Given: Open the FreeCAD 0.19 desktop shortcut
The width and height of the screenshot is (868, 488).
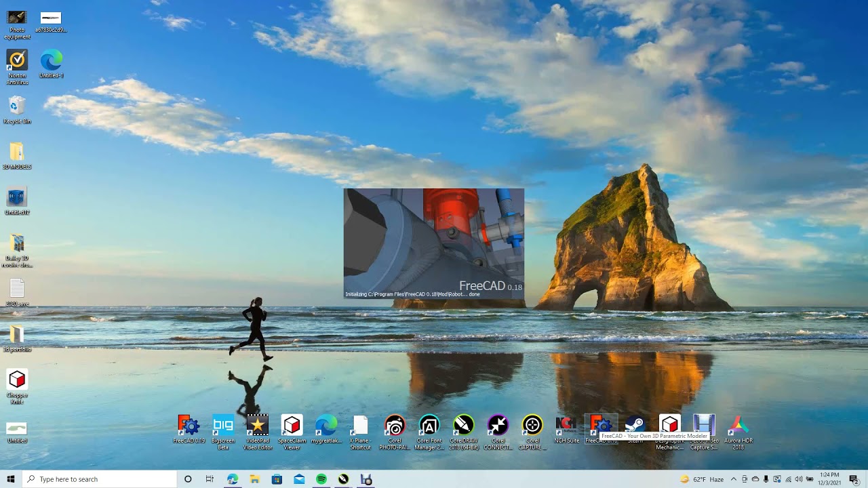Looking at the screenshot, I should (189, 430).
